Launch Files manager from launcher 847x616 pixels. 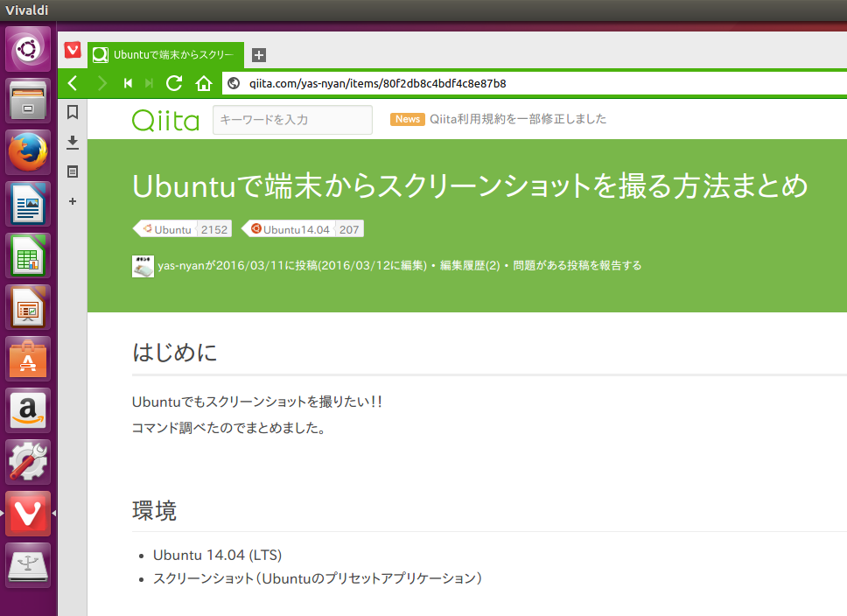28,101
